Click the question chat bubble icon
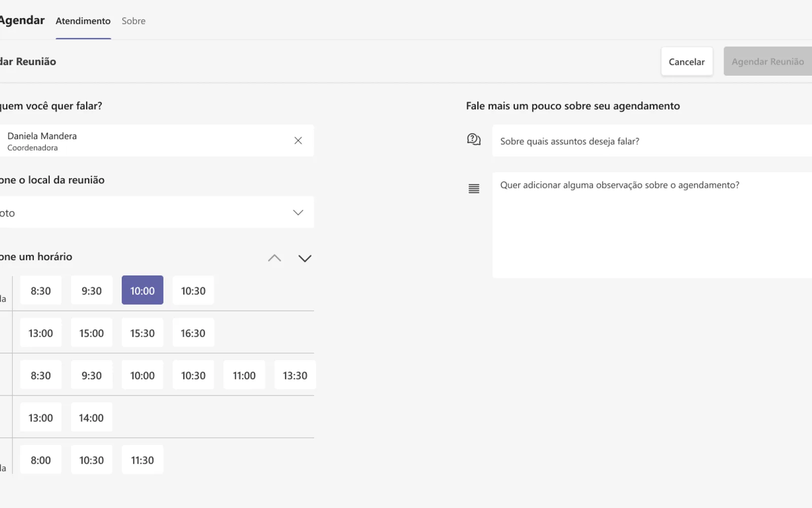The width and height of the screenshot is (812, 508). pos(473,139)
